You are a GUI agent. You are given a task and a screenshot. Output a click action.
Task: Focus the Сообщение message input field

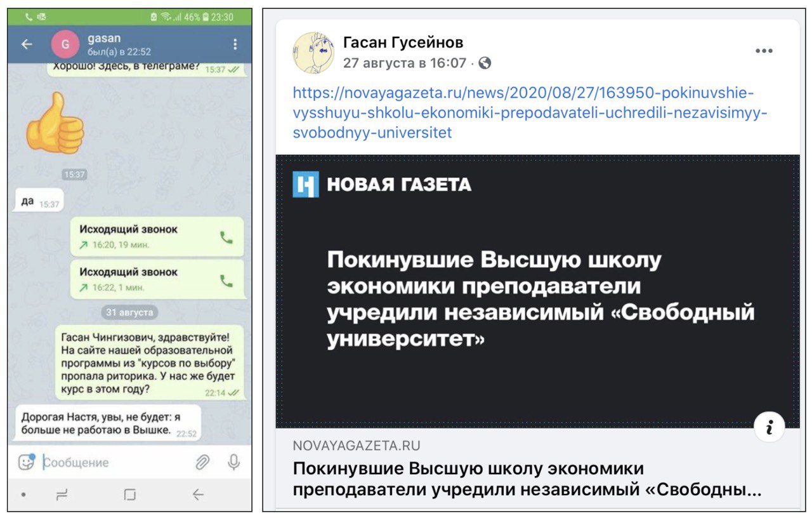(x=114, y=463)
